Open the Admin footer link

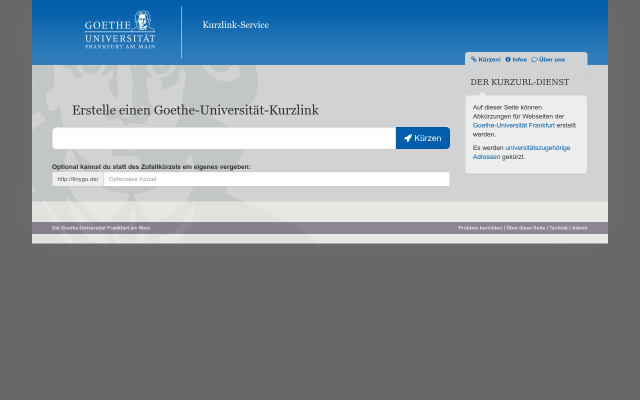580,228
